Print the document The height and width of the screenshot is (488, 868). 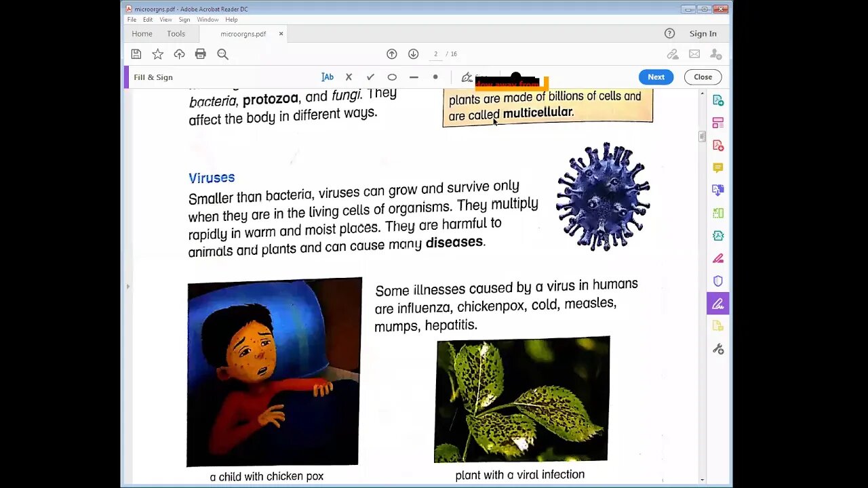(x=201, y=54)
